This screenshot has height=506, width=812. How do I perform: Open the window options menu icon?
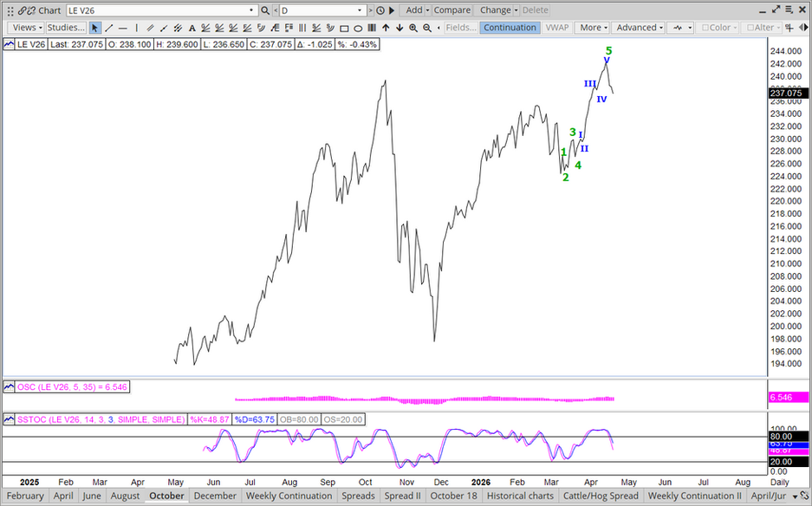click(x=789, y=10)
